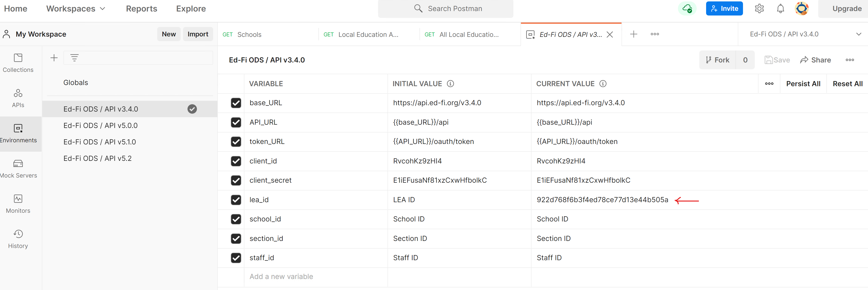Switch to GET All Local Educatio... tab
The height and width of the screenshot is (290, 868).
[x=470, y=34]
